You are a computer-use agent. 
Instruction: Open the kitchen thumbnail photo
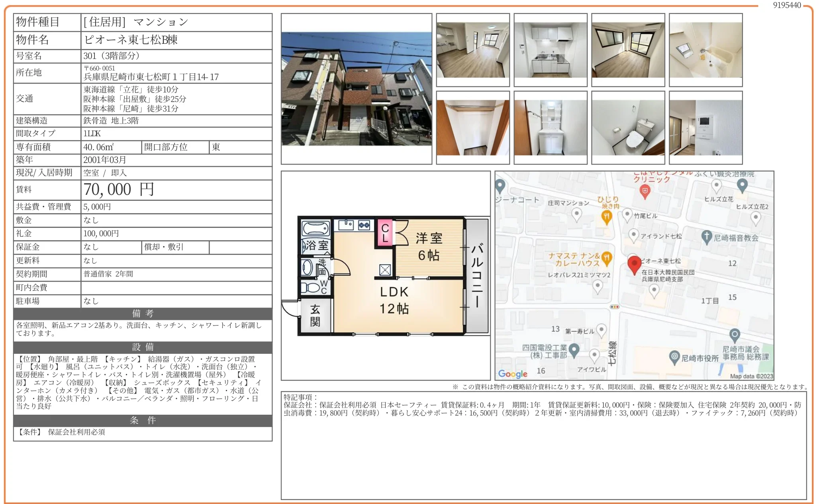coord(551,50)
